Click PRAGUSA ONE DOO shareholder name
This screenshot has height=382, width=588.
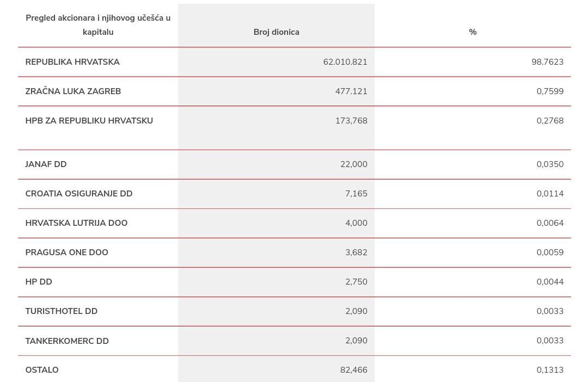click(66, 252)
